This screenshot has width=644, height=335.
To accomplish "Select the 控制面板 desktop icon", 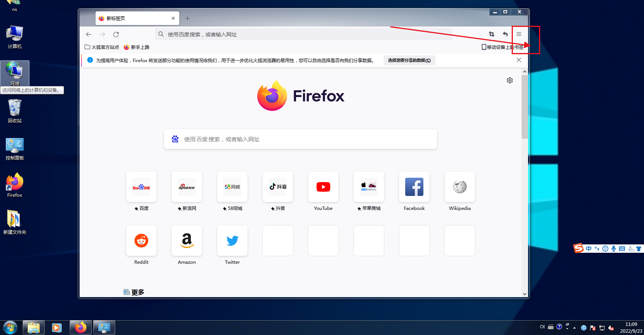I will point(14,149).
